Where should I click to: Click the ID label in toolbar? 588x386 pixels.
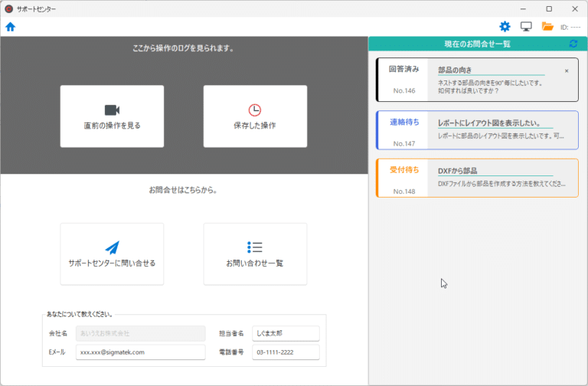click(x=570, y=27)
